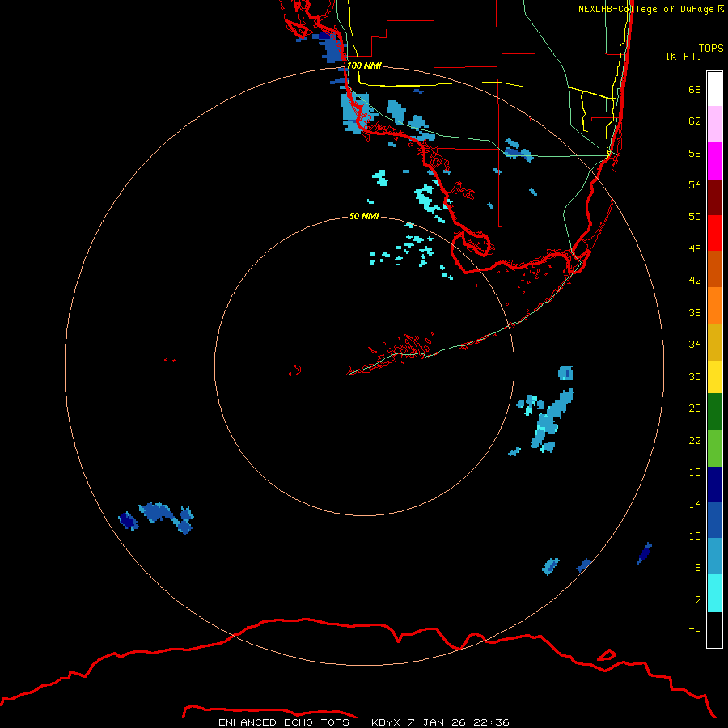Screen dimensions: 728x728
Task: Select the TOPS legend title
Action: pos(711,48)
